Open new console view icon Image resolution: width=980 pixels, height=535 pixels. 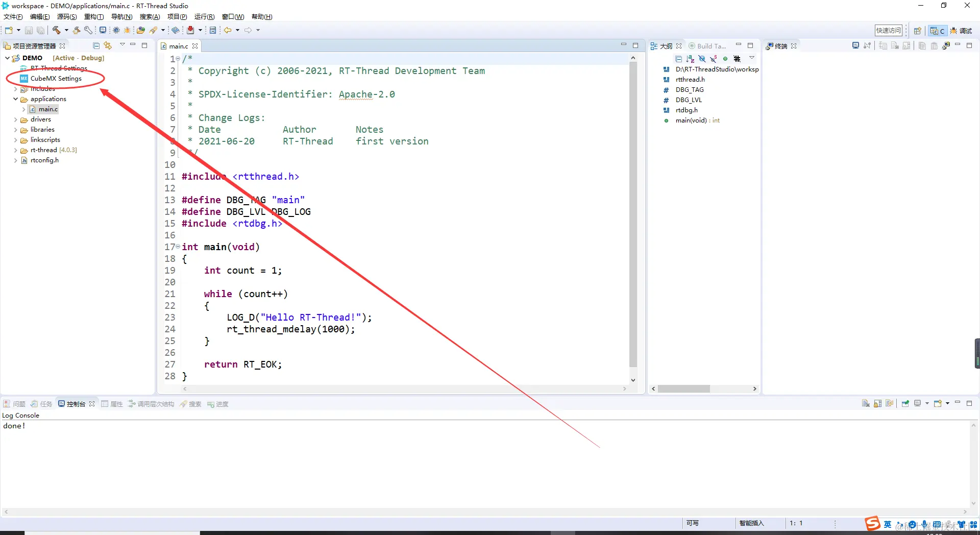click(938, 403)
